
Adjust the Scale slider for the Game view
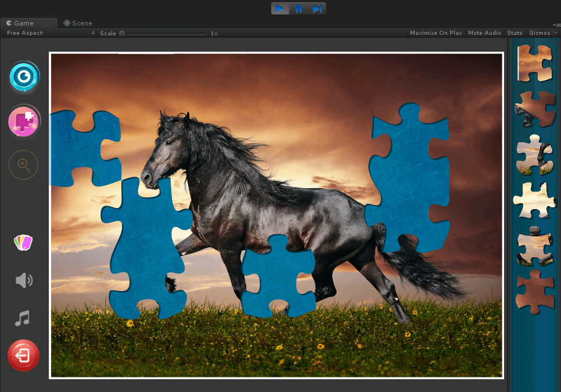[x=122, y=33]
